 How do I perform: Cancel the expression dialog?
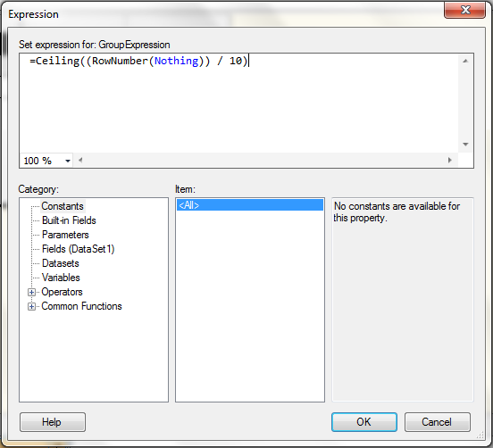pos(438,422)
